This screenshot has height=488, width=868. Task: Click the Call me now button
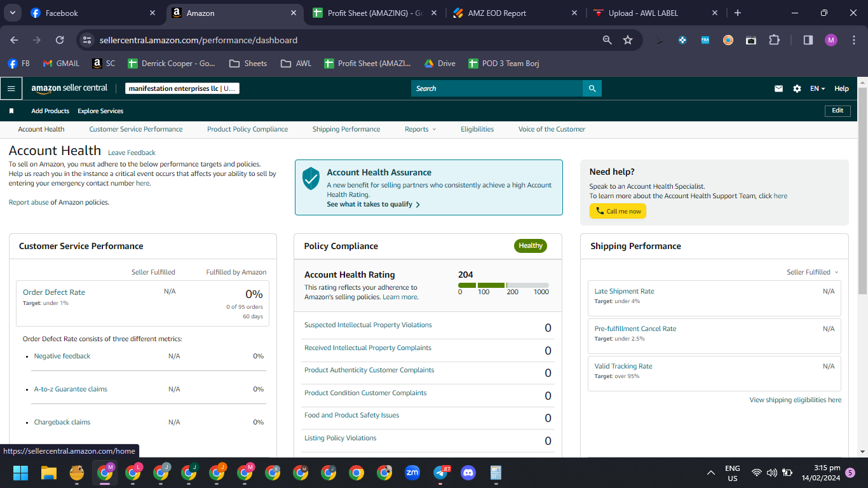click(x=618, y=211)
